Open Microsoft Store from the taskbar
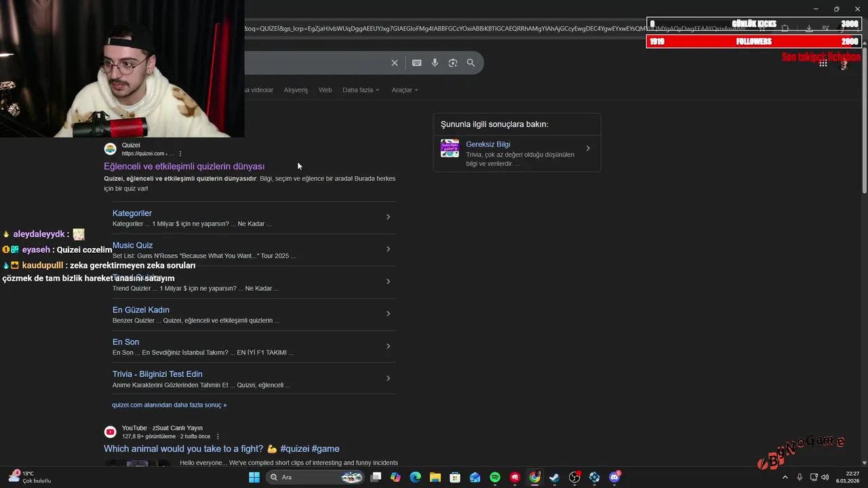The image size is (868, 488). 455,477
